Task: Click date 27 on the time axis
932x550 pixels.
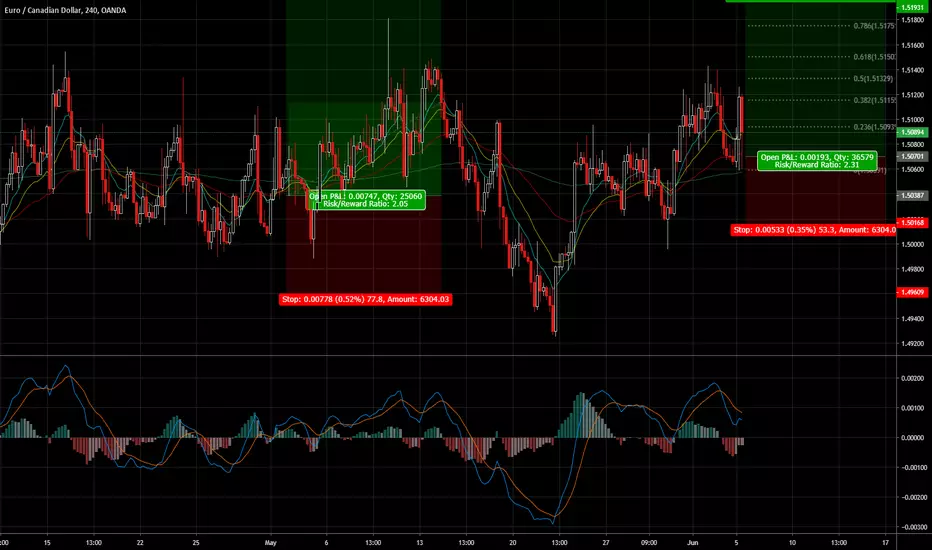Action: pyautogui.click(x=606, y=542)
